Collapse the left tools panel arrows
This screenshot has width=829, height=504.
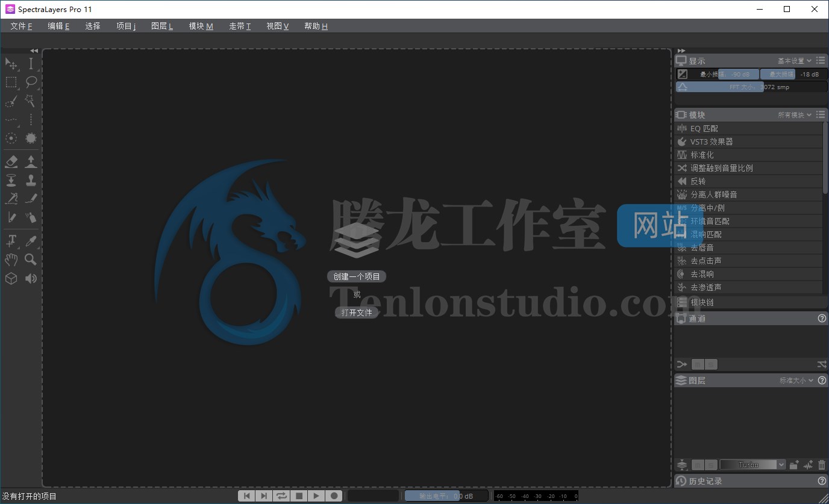pos(34,51)
